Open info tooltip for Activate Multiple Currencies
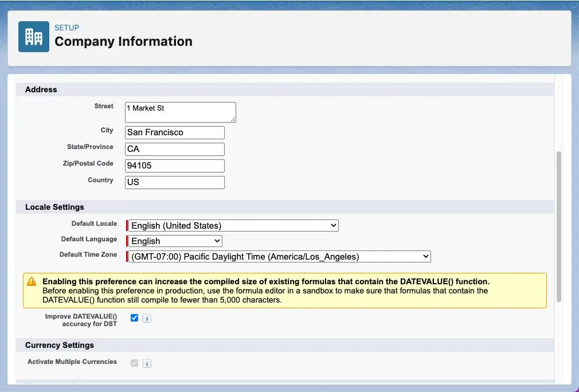This screenshot has width=579, height=392. 147,363
